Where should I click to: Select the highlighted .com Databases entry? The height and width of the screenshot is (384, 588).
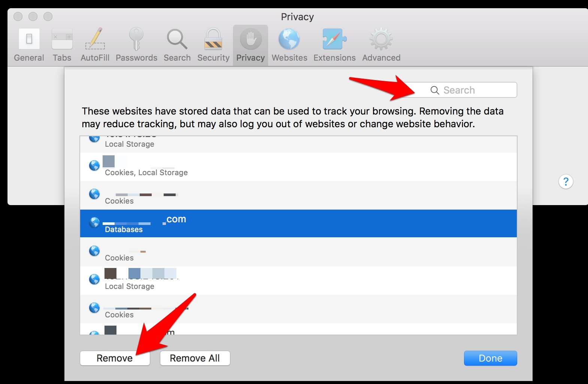pos(298,223)
